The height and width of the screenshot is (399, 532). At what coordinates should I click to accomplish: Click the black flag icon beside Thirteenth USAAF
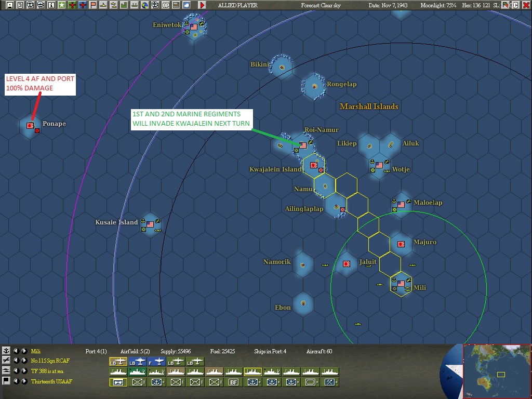[6, 381]
